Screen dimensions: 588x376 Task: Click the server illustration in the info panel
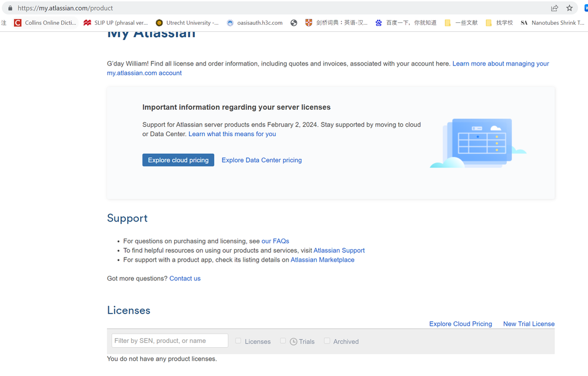click(x=478, y=143)
